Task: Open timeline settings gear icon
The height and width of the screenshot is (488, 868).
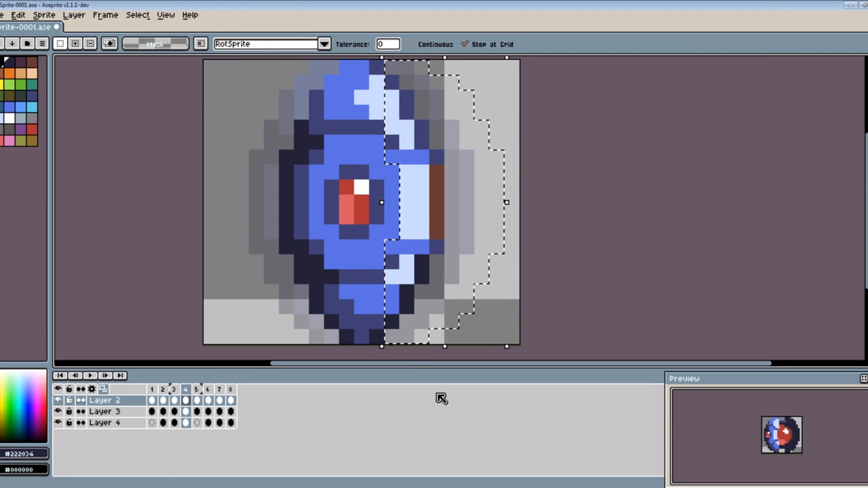Action: [x=92, y=389]
